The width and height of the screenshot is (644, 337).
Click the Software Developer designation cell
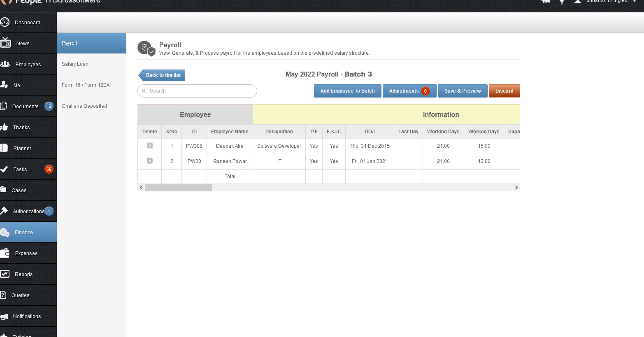click(279, 146)
